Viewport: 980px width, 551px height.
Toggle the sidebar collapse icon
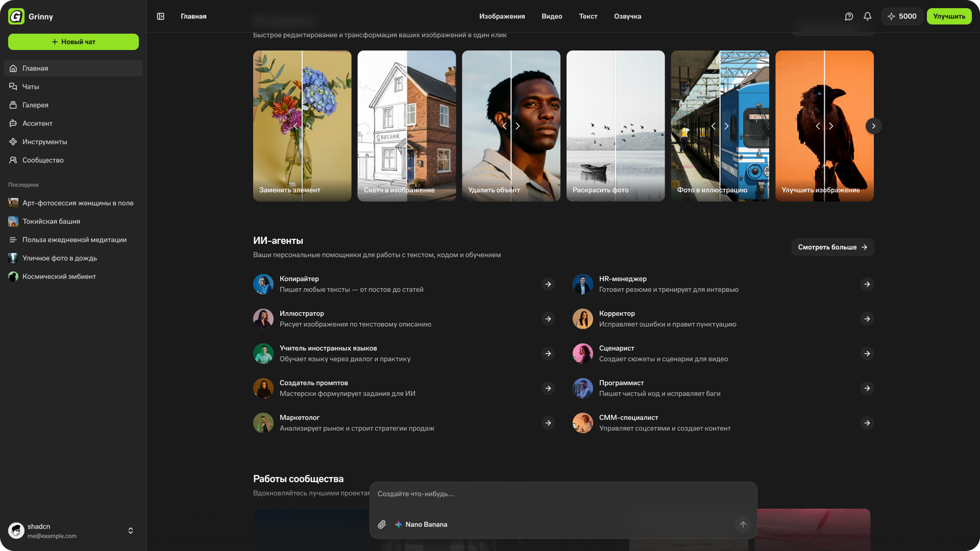[x=160, y=16]
